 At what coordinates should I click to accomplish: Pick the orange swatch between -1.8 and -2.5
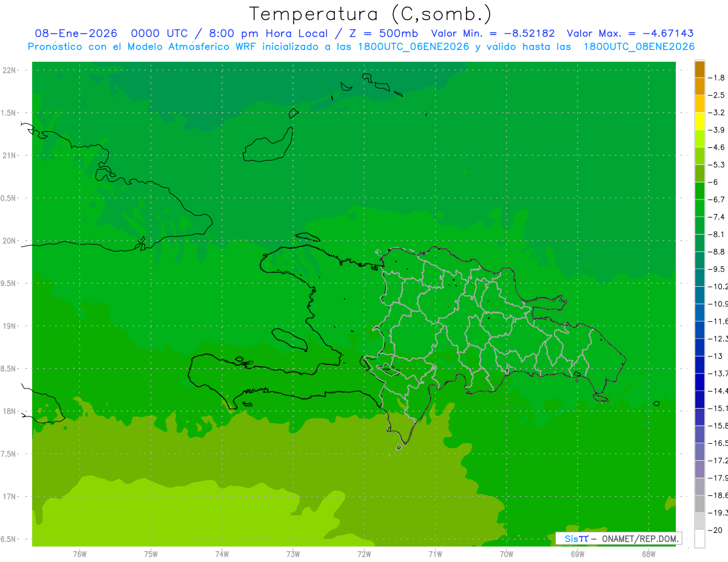click(x=699, y=87)
